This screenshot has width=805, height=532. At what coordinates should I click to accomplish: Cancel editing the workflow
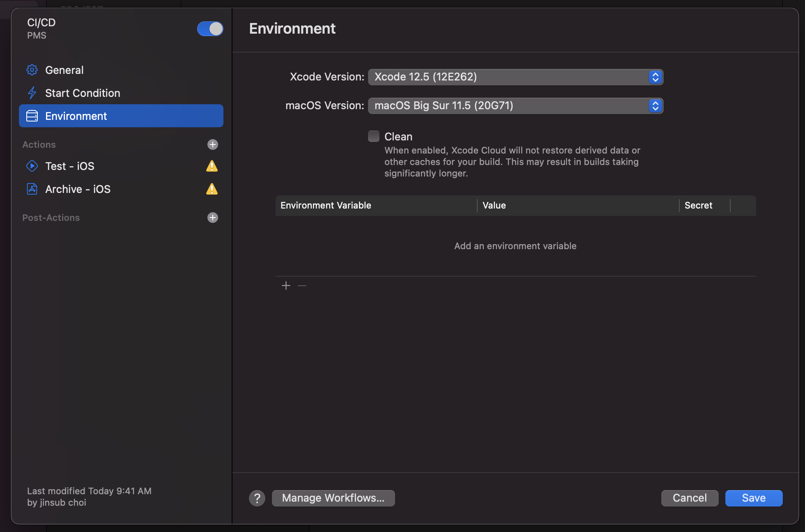tap(690, 498)
